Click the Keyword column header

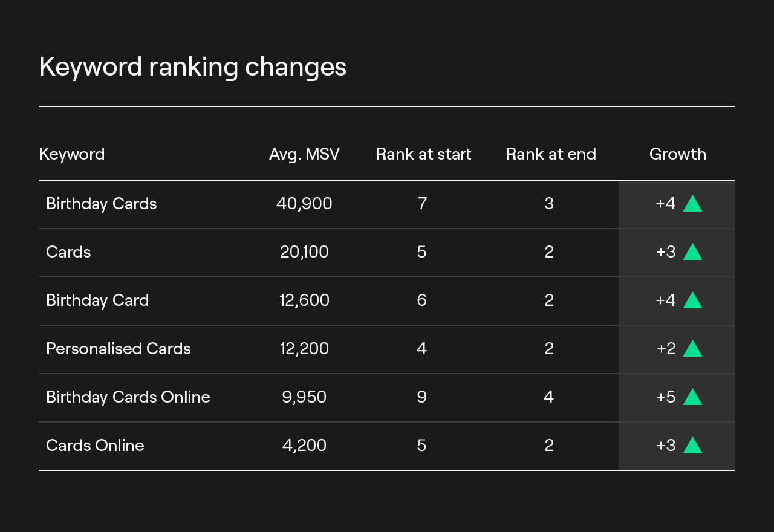tap(71, 154)
